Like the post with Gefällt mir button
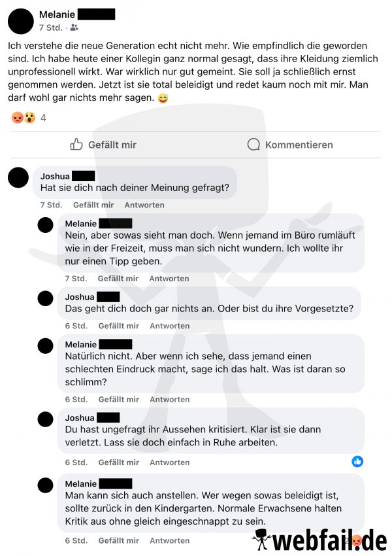Image resolution: width=392 pixels, height=556 pixels. click(x=103, y=145)
